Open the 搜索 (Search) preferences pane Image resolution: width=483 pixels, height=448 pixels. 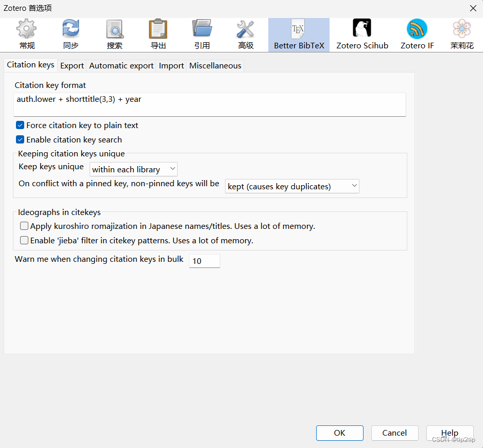(115, 35)
